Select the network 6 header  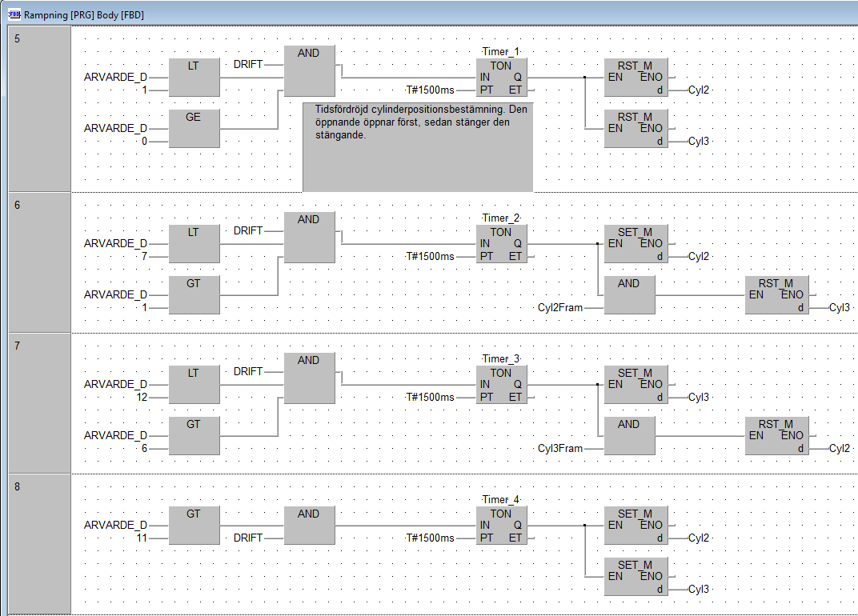[x=38, y=261]
